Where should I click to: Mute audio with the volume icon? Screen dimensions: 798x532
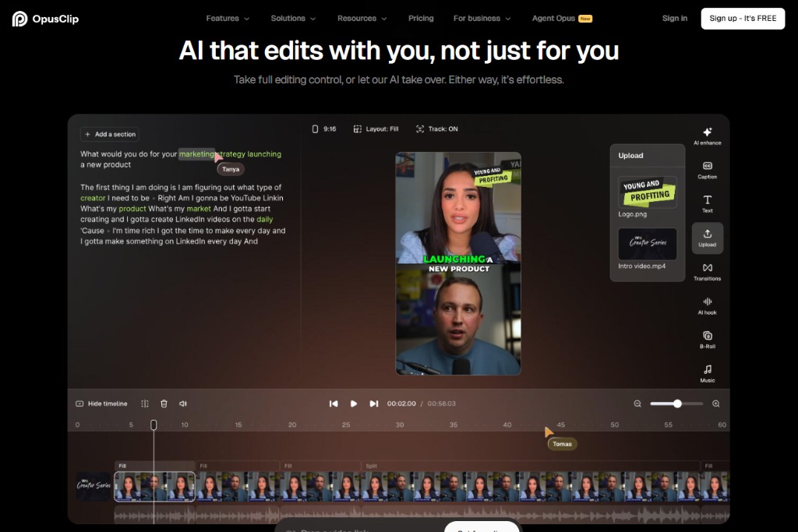coord(182,403)
